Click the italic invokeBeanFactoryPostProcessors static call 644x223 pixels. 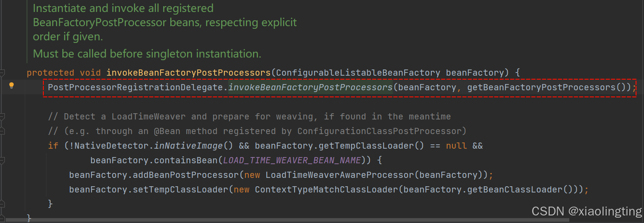[x=310, y=88]
